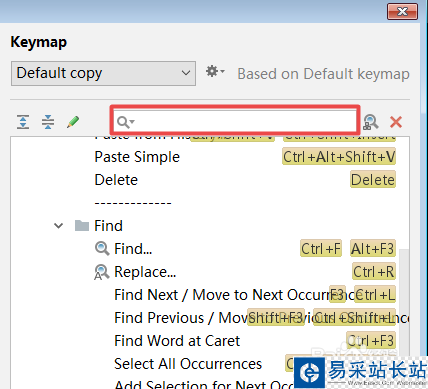
Task: Click the Replace... magnifier icon
Action: 102,272
